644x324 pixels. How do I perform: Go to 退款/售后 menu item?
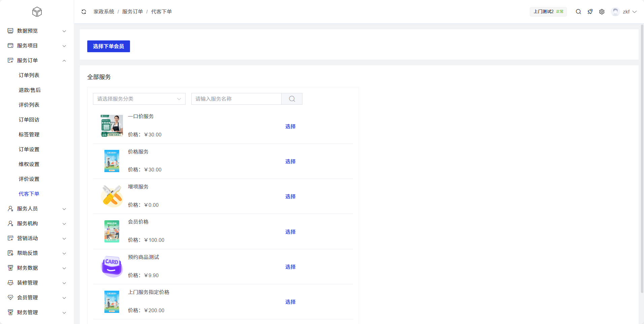30,90
